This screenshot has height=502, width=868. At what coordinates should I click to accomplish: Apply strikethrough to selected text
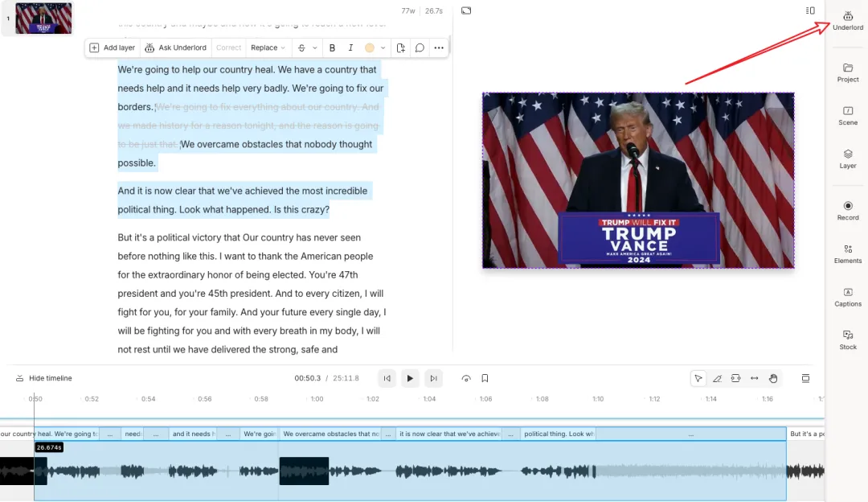point(301,47)
